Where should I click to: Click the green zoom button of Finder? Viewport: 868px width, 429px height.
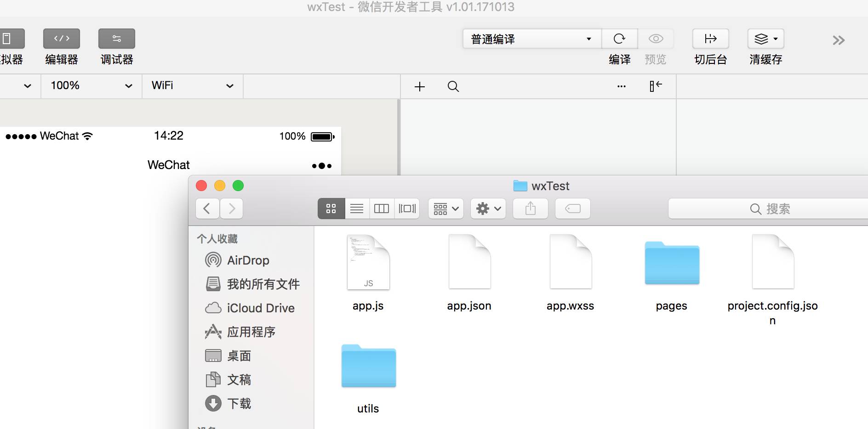coord(238,186)
